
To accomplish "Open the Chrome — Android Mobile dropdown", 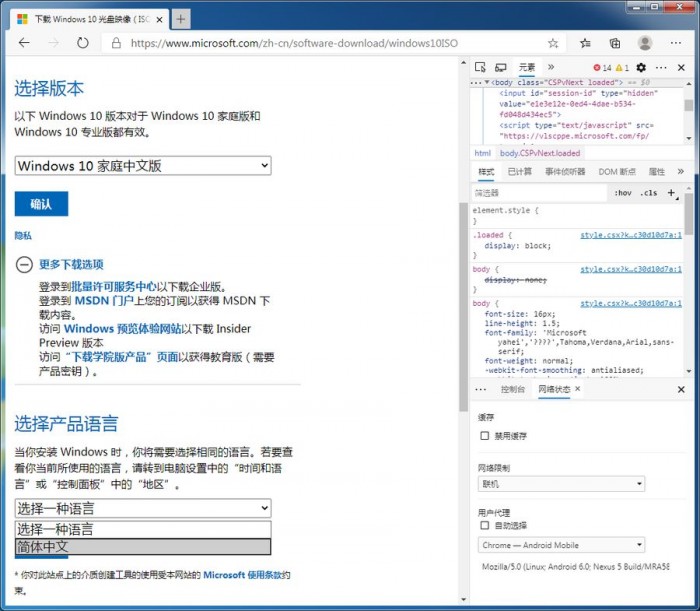I will 562,545.
